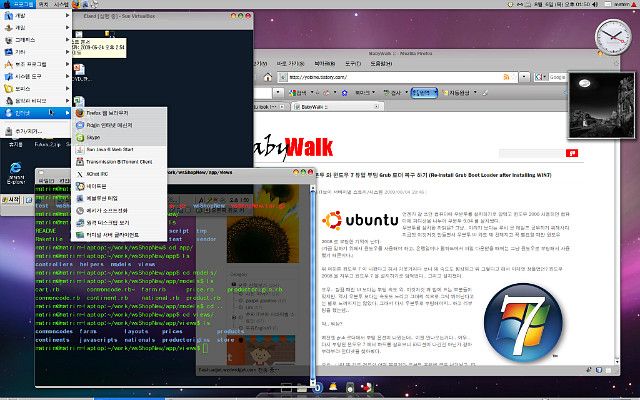Click the volume speaker icon in the top panel
The height and width of the screenshot is (400, 640).
(x=594, y=4)
